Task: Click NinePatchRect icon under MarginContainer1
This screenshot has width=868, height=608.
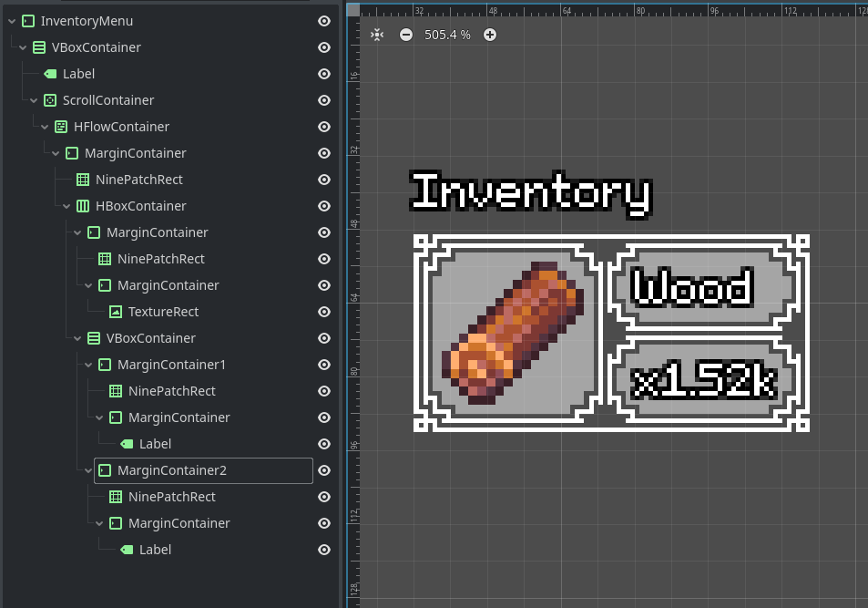Action: pos(115,391)
